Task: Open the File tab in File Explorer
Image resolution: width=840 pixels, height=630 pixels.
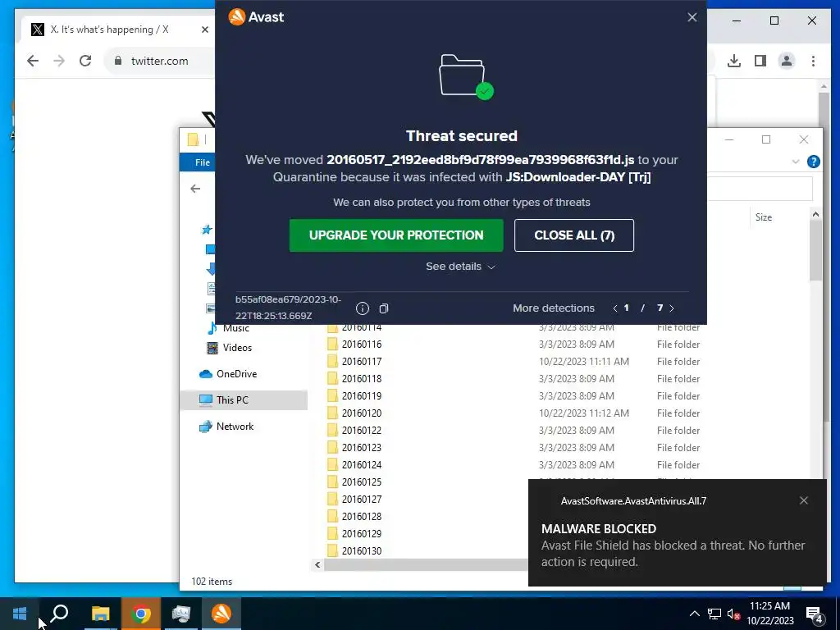Action: 203,162
